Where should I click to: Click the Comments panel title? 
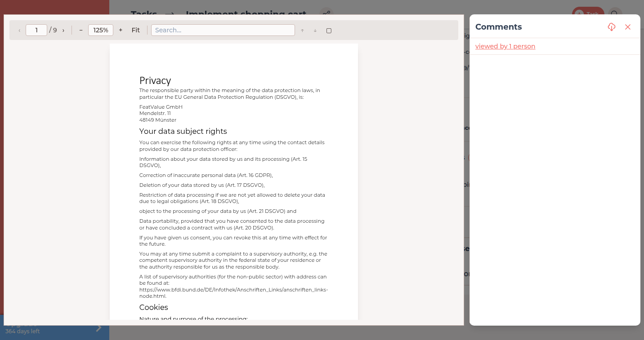(x=498, y=27)
